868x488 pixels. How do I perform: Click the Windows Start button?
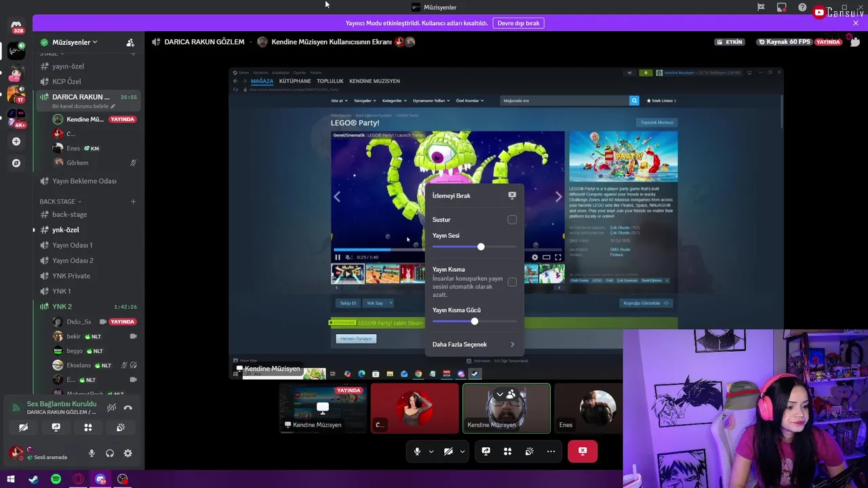11,479
